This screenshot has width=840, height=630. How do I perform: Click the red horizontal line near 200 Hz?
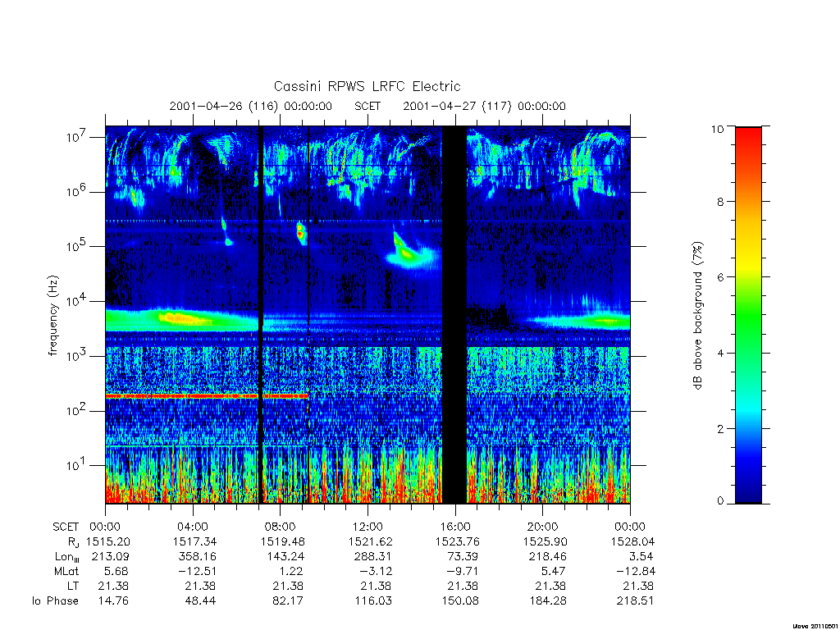click(207, 396)
